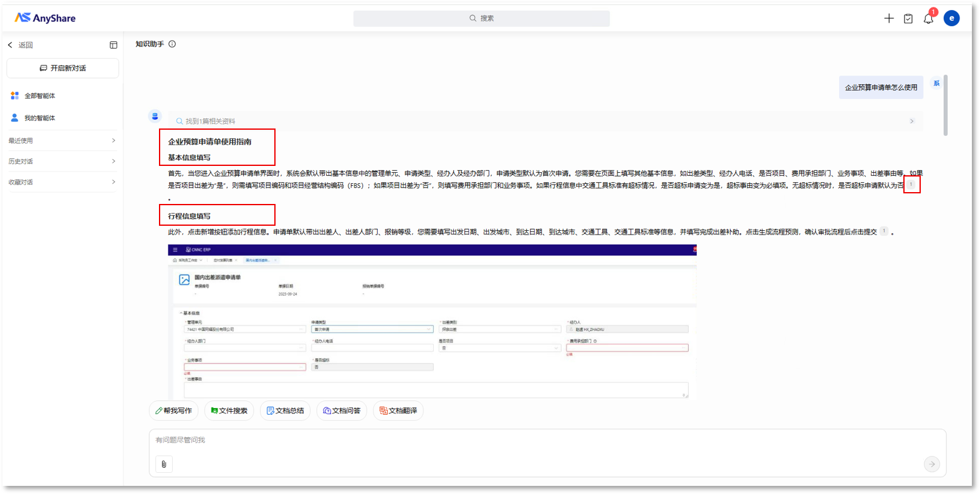The image size is (980, 494).
Task: Select 我的智能体 in the sidebar
Action: [40, 118]
